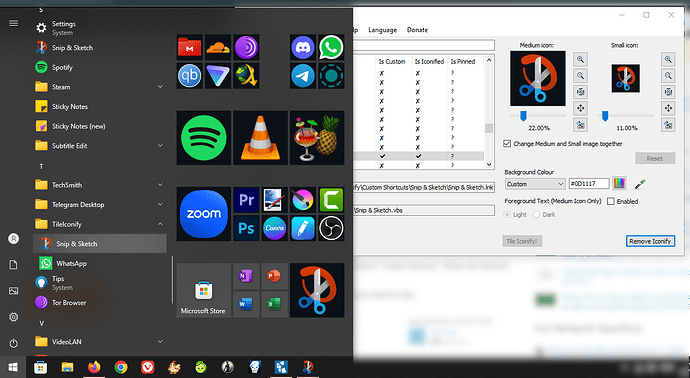Zoom out the Medium icon preview

(580, 76)
